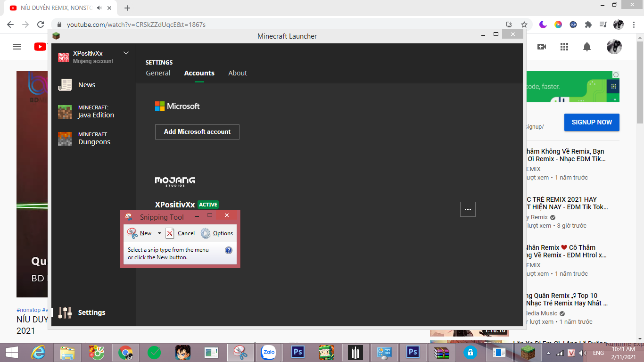Expand the XPositivXx account dropdown chevron
The width and height of the screenshot is (644, 362).
126,53
